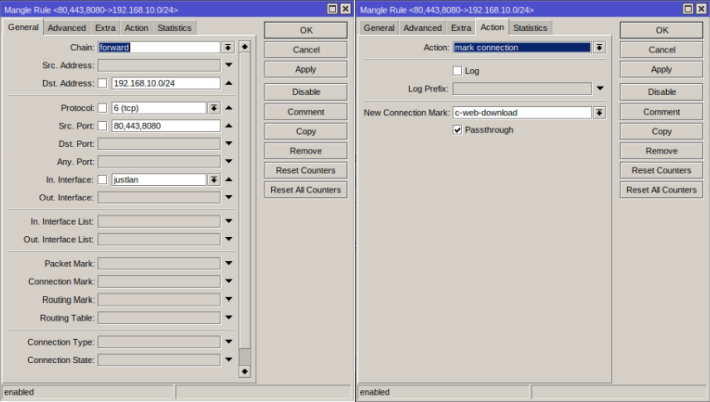Image resolution: width=710 pixels, height=402 pixels.
Task: Maximize the left Mangle Rule window
Action: pyautogui.click(x=332, y=9)
